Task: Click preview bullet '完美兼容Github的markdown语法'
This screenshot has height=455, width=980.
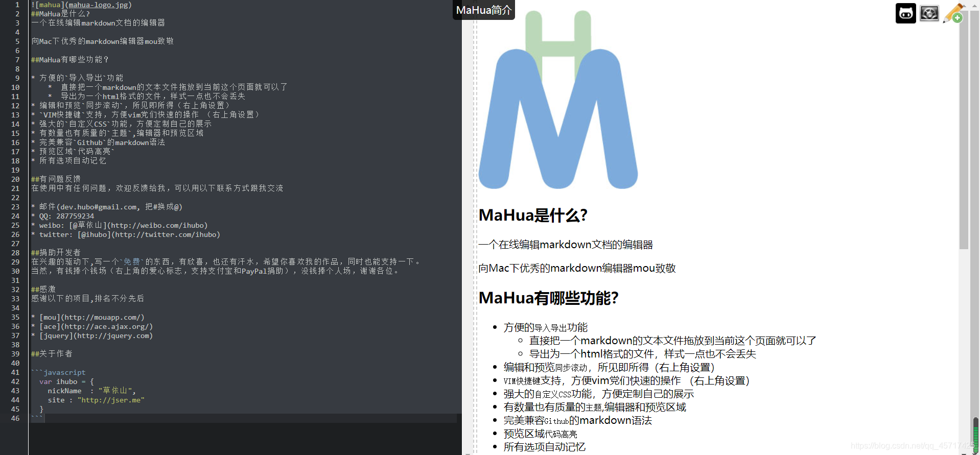Action: pos(578,420)
